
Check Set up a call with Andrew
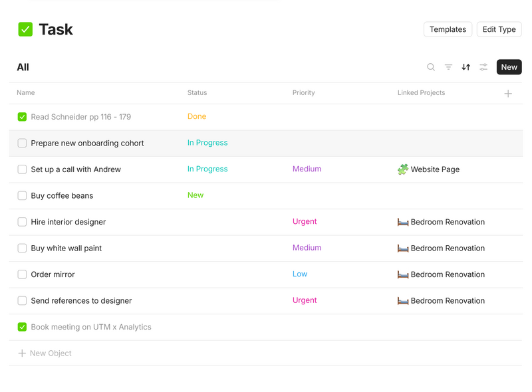click(x=22, y=169)
